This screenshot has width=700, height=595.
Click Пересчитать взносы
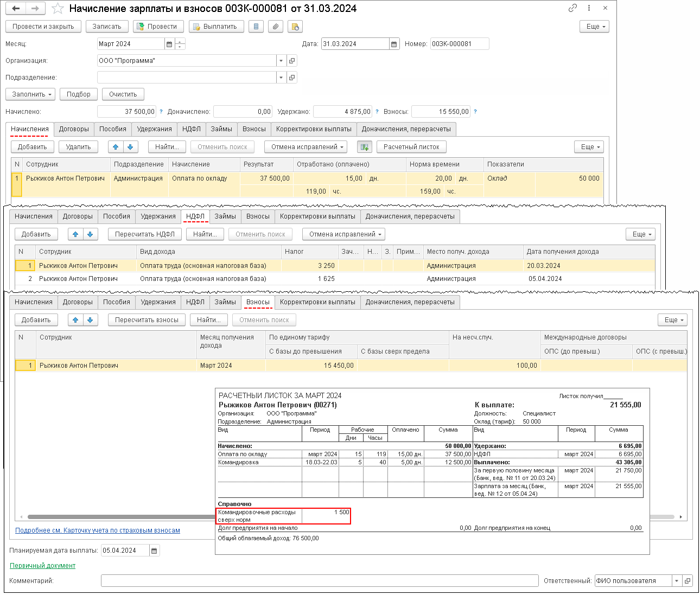pos(147,320)
